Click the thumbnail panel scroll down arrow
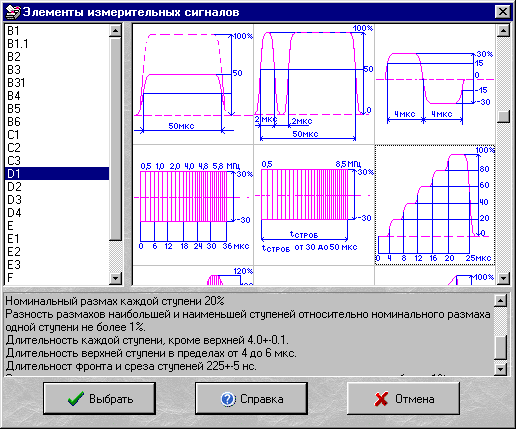This screenshot has height=429, width=516. (503, 278)
